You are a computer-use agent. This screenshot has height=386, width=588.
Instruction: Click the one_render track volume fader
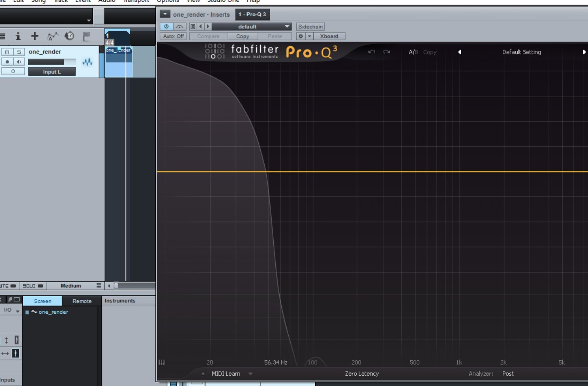52,62
